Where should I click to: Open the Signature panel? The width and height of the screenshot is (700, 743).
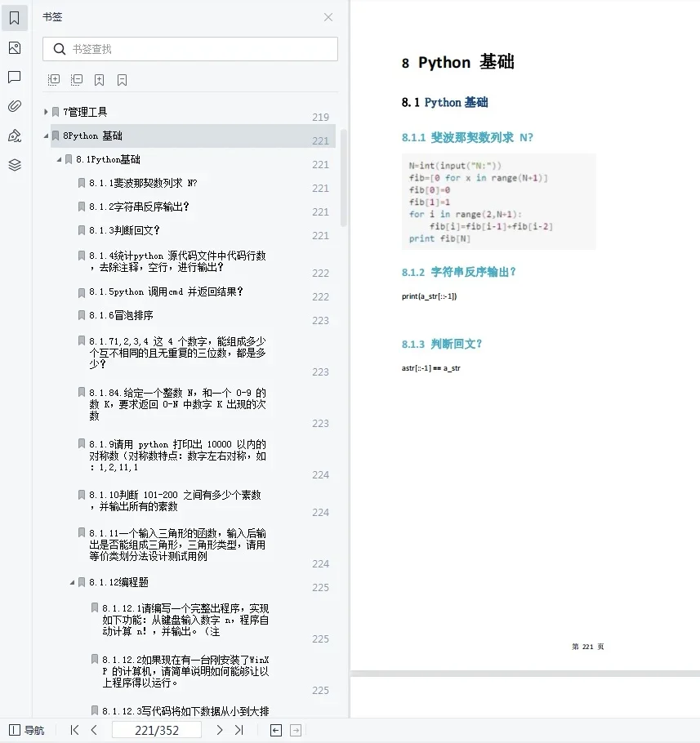(x=15, y=136)
